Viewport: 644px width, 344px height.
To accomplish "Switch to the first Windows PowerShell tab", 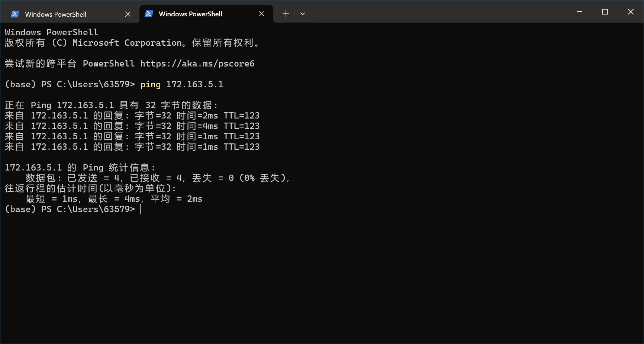I will pyautogui.click(x=56, y=14).
